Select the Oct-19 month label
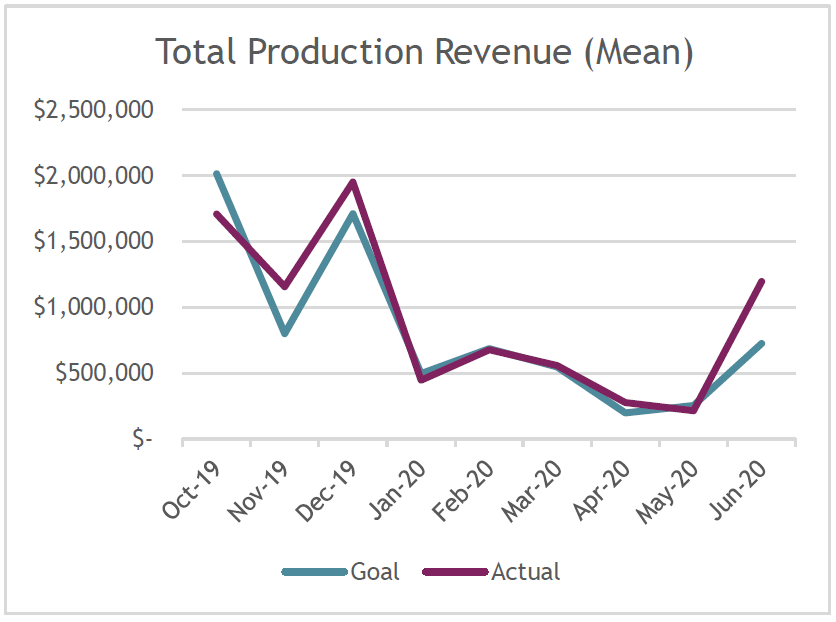 pos(192,489)
